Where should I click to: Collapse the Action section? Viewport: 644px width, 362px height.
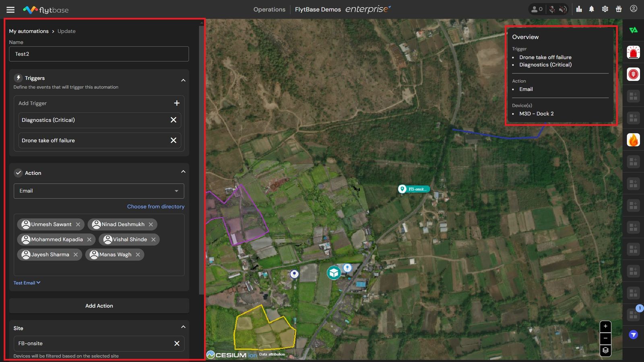pos(183,172)
